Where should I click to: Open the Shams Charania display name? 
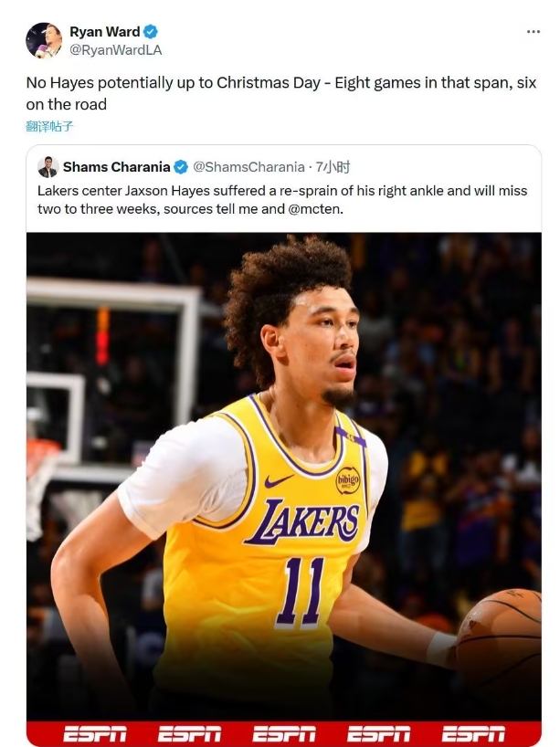pos(116,167)
